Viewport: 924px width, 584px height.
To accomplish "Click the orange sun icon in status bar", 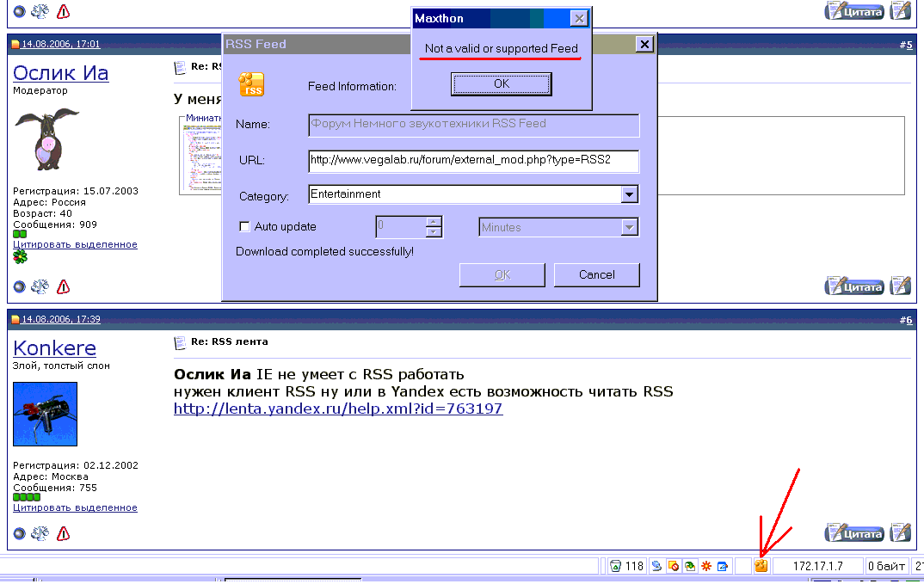I will 706,566.
